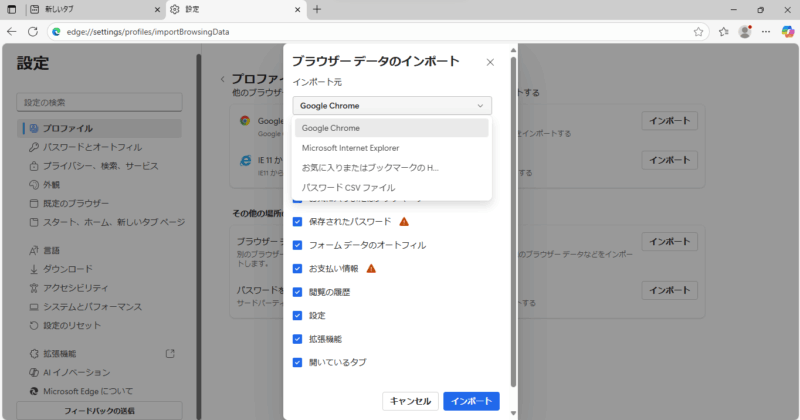Click インポート button in the Google Chrome row
This screenshot has width=800, height=420.
pos(669,121)
